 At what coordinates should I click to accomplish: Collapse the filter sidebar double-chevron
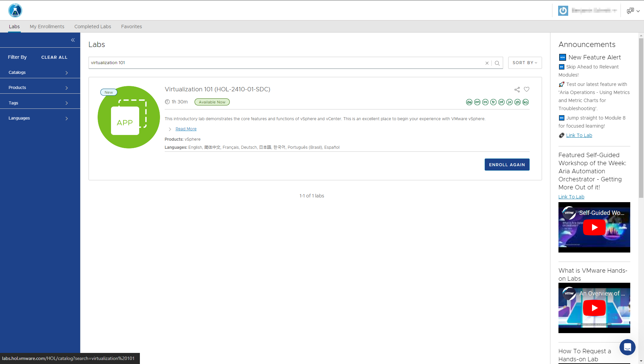pos(73,40)
